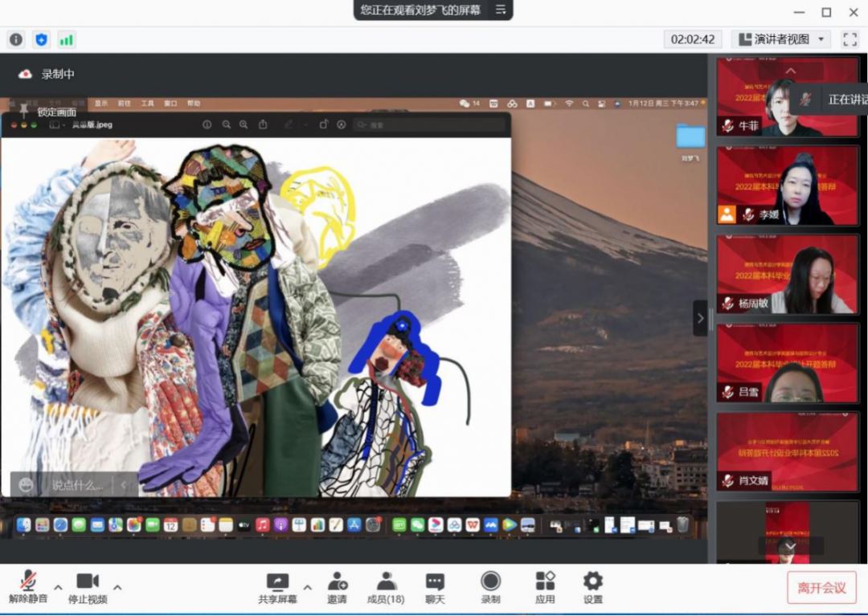Open the Apps (应用) icon
The height and width of the screenshot is (616, 868).
(545, 587)
